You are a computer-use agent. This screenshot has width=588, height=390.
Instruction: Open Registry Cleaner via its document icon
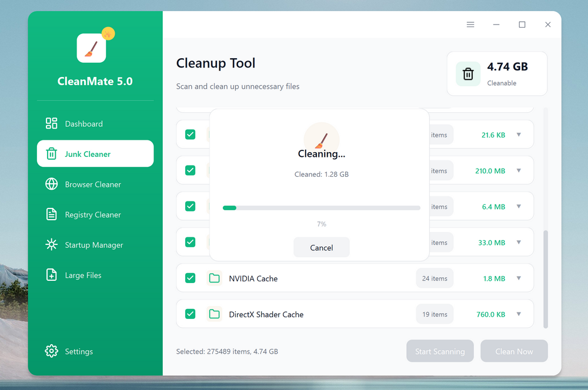click(52, 214)
